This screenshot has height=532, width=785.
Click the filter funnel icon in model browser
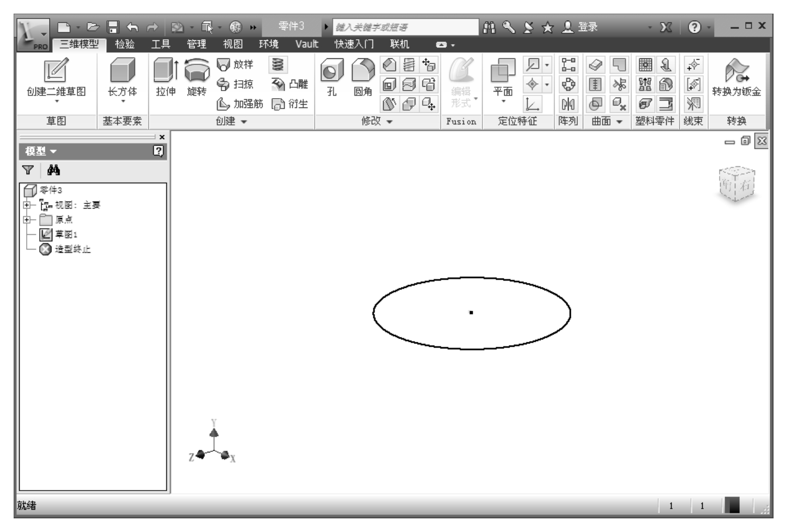point(28,171)
